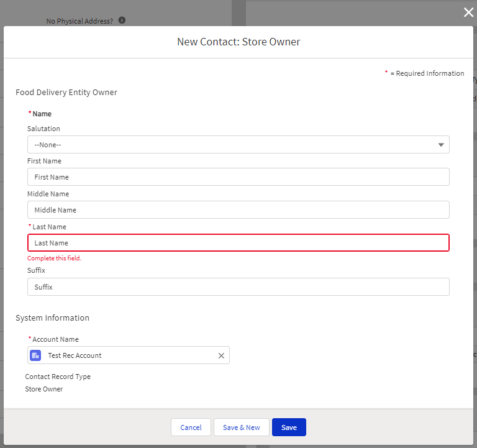Viewport: 477px width, 448px height.
Task: Click the No Physical Address? label
Action: click(x=79, y=21)
